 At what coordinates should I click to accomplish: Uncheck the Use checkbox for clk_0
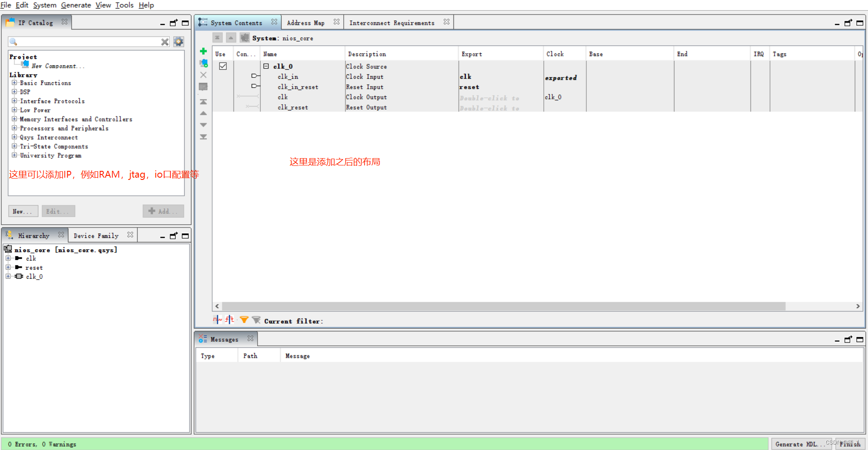223,66
